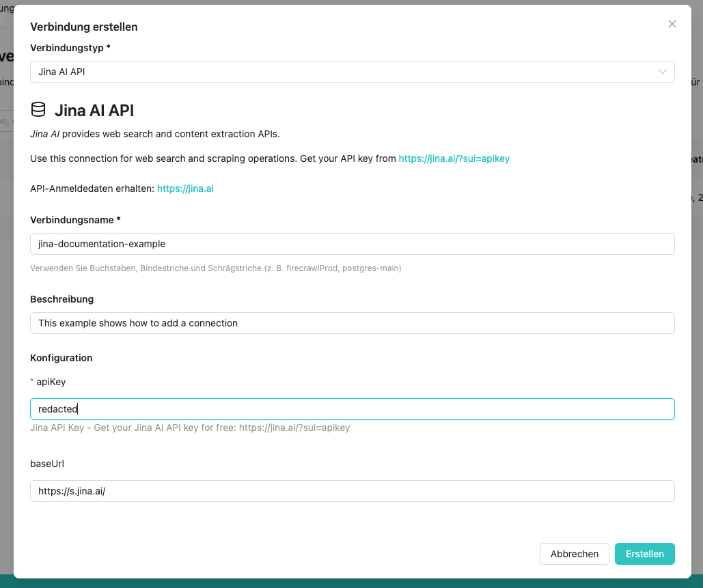Click the dropdown chevron arrow
Image resolution: width=703 pixels, height=588 pixels.
(662, 72)
